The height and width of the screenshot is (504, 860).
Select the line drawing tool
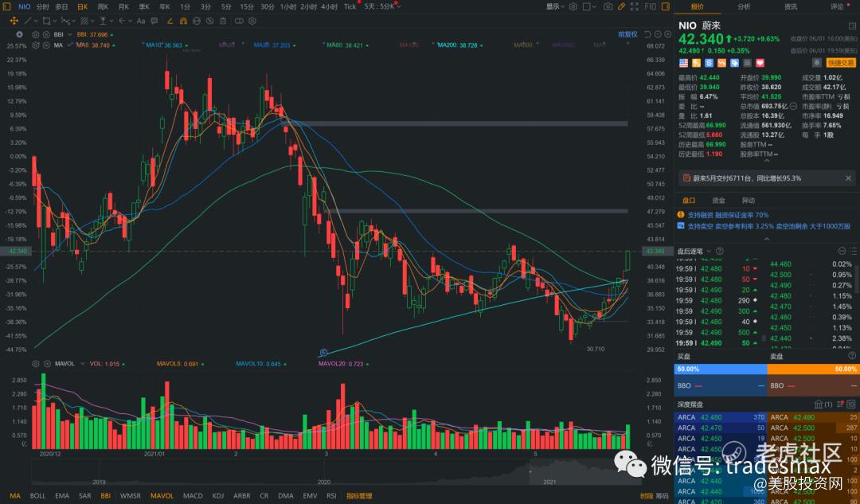tap(27, 21)
